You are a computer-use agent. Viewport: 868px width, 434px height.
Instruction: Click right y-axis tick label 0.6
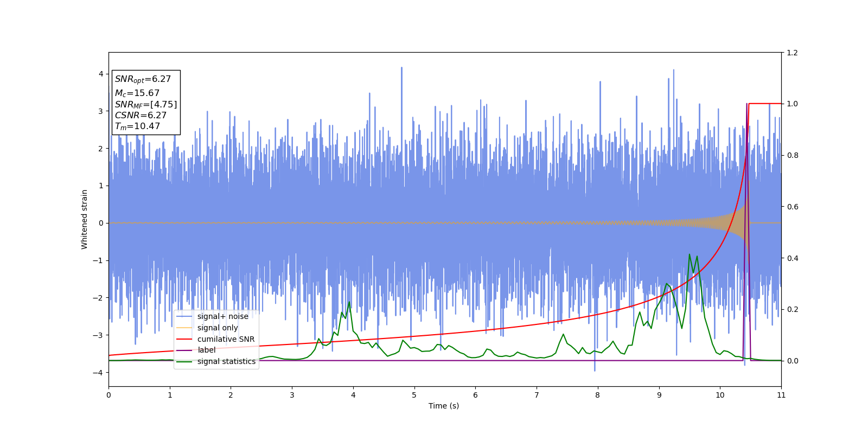[792, 207]
